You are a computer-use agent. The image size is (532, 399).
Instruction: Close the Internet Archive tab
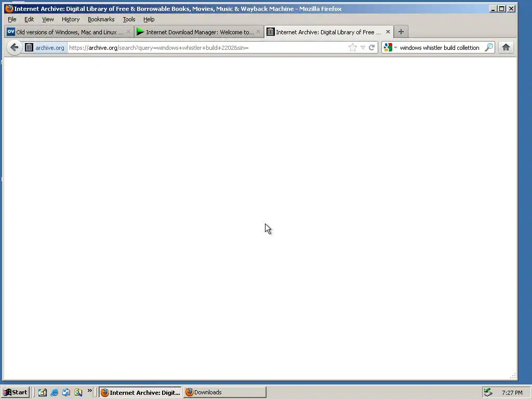[388, 32]
